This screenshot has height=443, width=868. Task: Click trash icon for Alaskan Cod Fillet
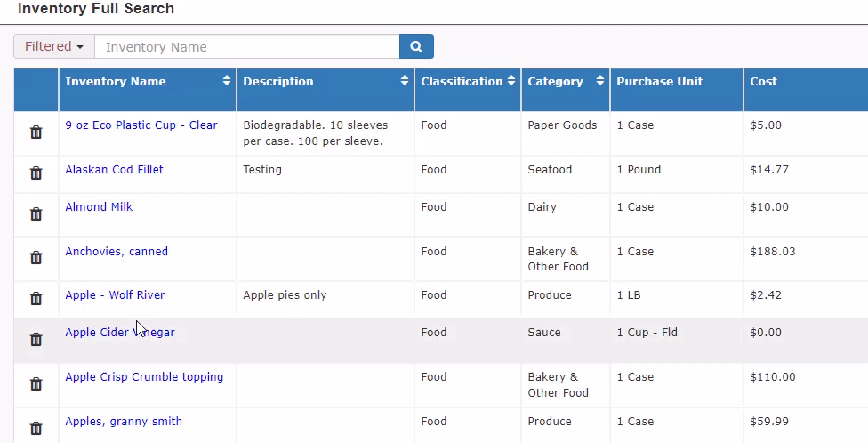click(36, 173)
